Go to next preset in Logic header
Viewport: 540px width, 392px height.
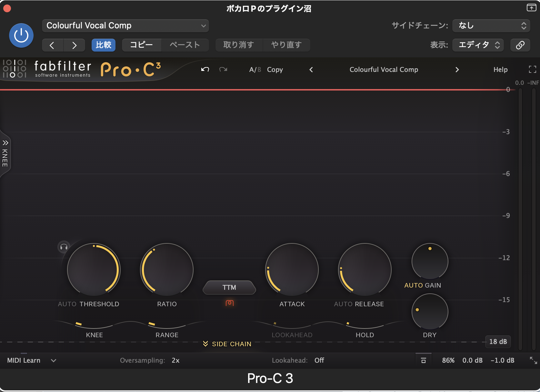point(74,45)
